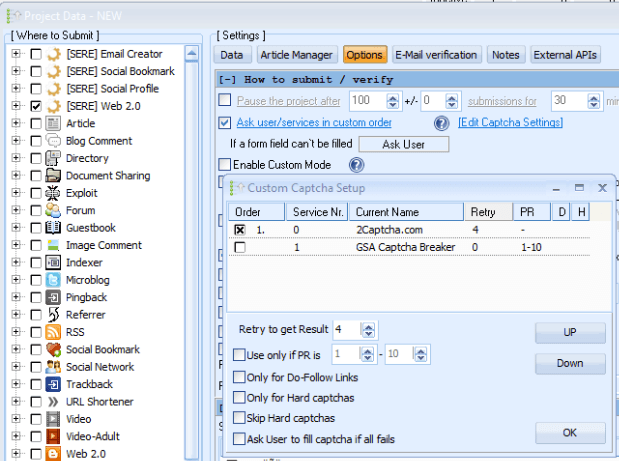
Task: Click the Ask User button
Action: 403,144
